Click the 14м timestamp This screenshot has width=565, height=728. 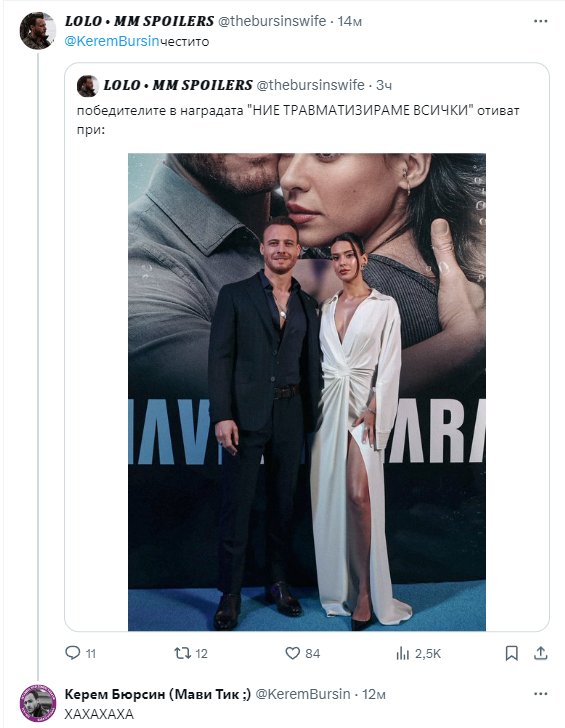pyautogui.click(x=349, y=21)
